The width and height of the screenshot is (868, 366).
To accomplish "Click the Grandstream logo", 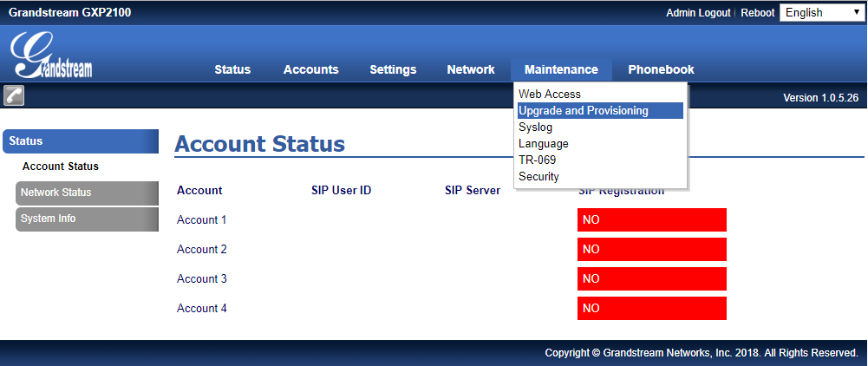I will pyautogui.click(x=51, y=55).
